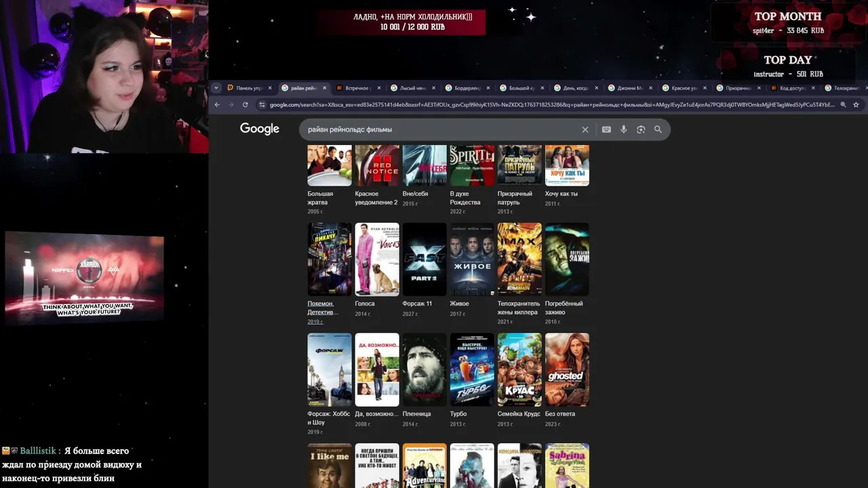Click the address bar URL field
This screenshot has width=868, height=488.
(552, 104)
